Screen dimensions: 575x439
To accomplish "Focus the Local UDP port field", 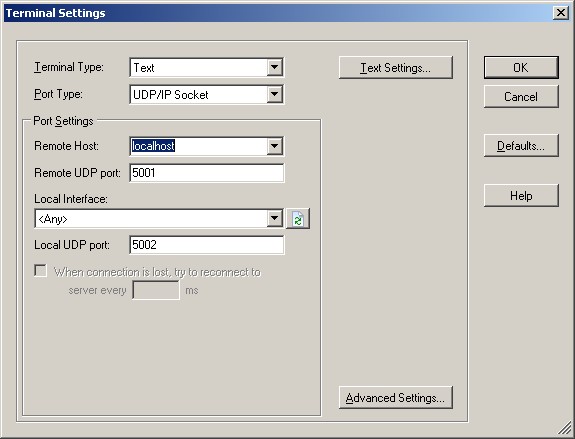I will tap(207, 245).
